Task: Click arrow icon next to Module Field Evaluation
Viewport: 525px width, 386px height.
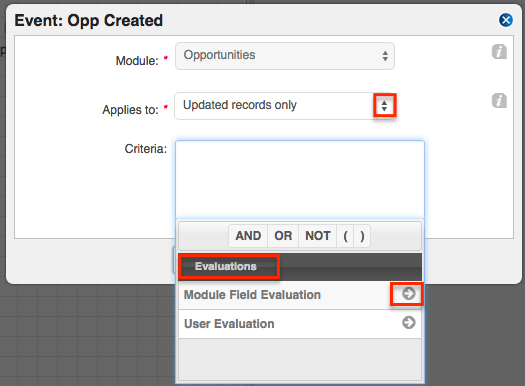Action: point(408,294)
